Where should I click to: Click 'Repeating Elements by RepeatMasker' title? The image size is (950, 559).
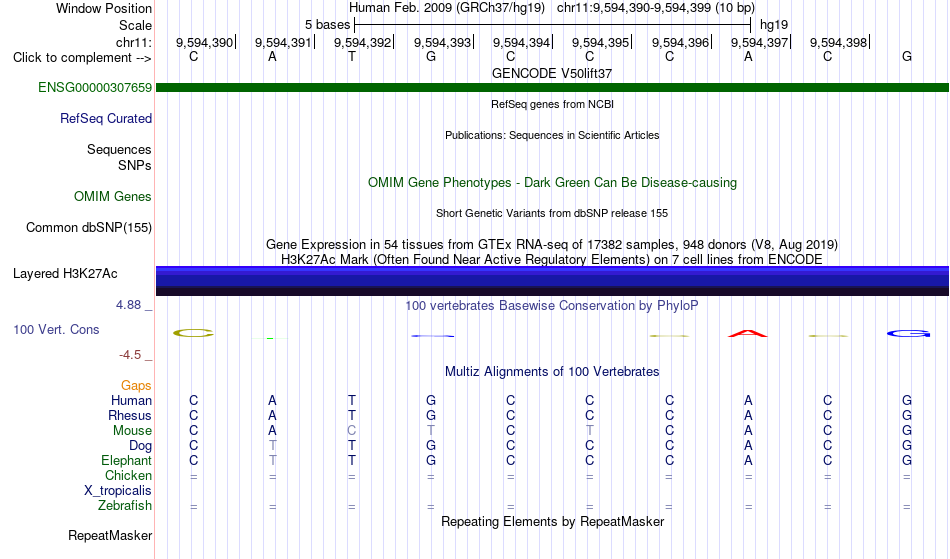[553, 521]
